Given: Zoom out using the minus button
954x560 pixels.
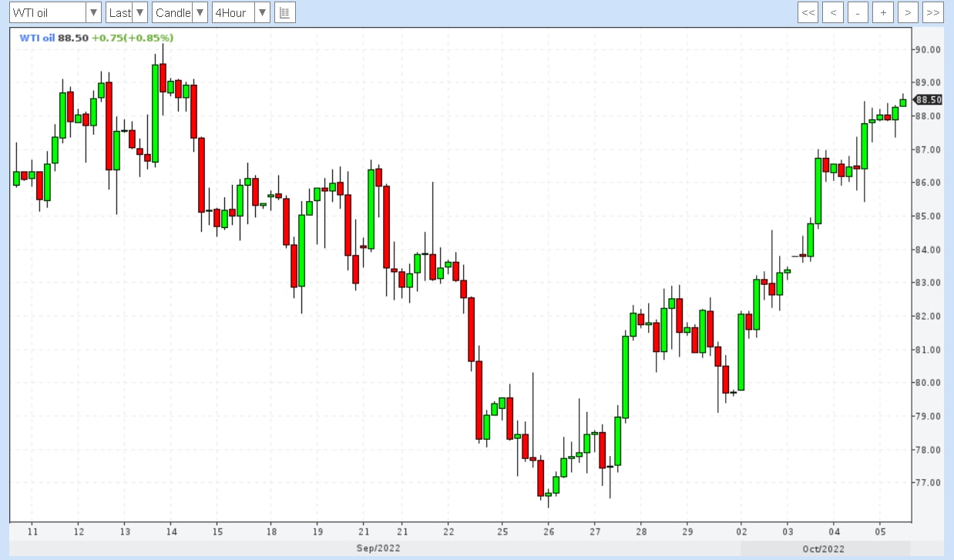Looking at the screenshot, I should click(x=858, y=12).
